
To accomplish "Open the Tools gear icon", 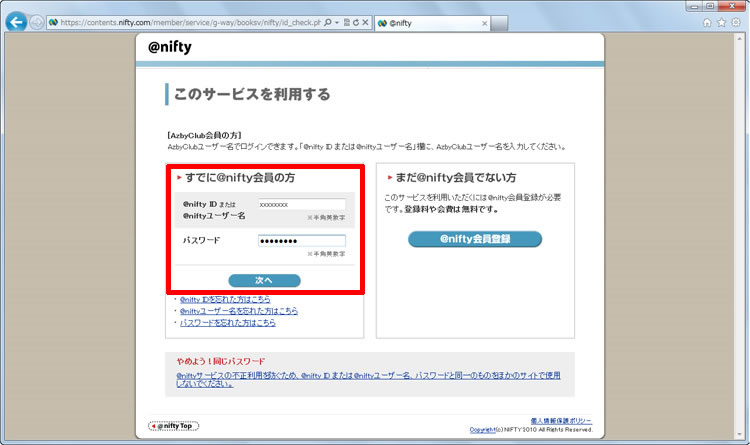I will 736,22.
